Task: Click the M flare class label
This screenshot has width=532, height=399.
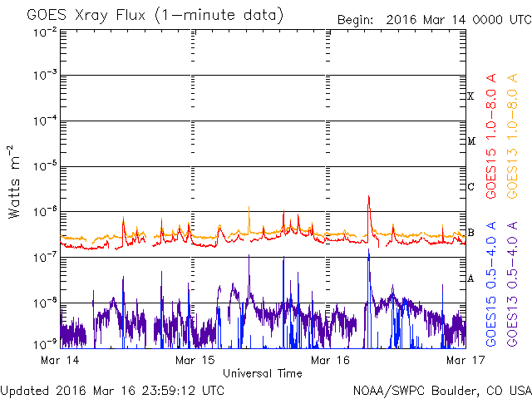Action: pos(470,141)
